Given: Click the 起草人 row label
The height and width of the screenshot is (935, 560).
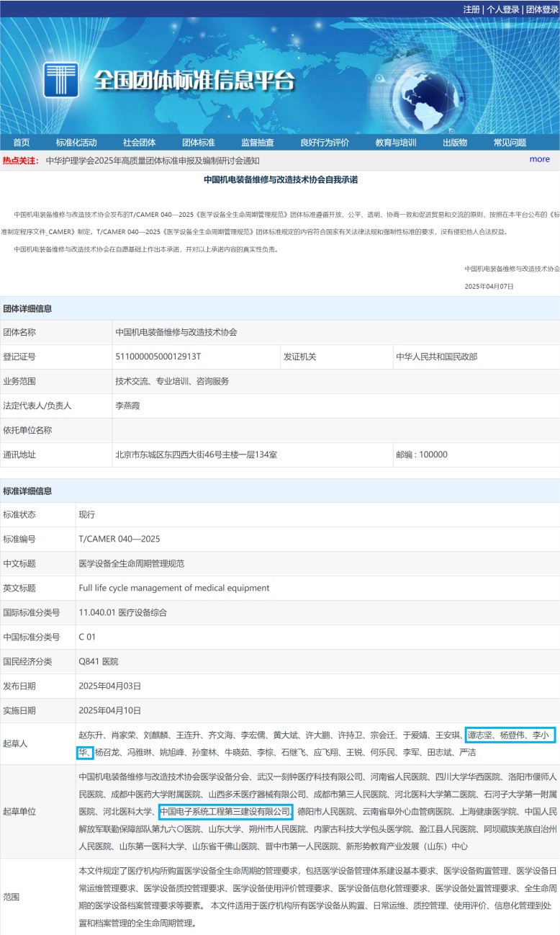Looking at the screenshot, I should [x=16, y=743].
